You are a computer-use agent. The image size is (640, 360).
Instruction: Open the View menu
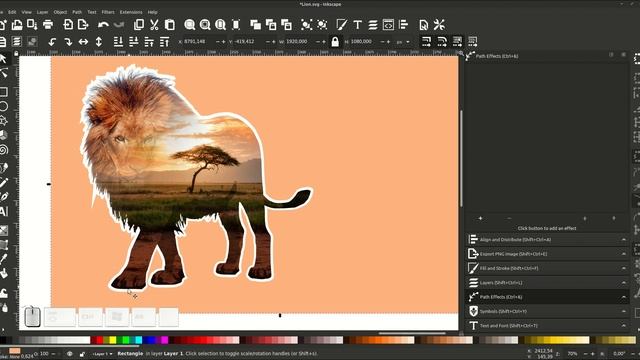tap(27, 12)
